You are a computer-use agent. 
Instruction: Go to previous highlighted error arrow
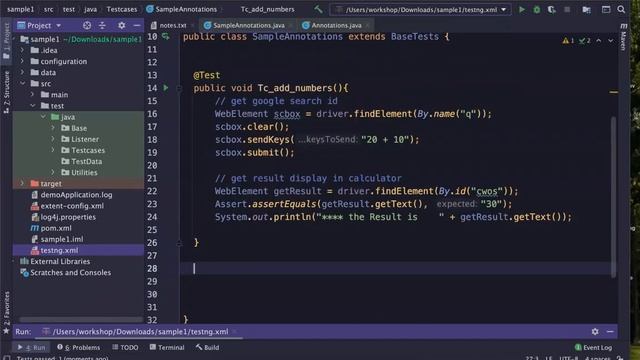coord(598,40)
